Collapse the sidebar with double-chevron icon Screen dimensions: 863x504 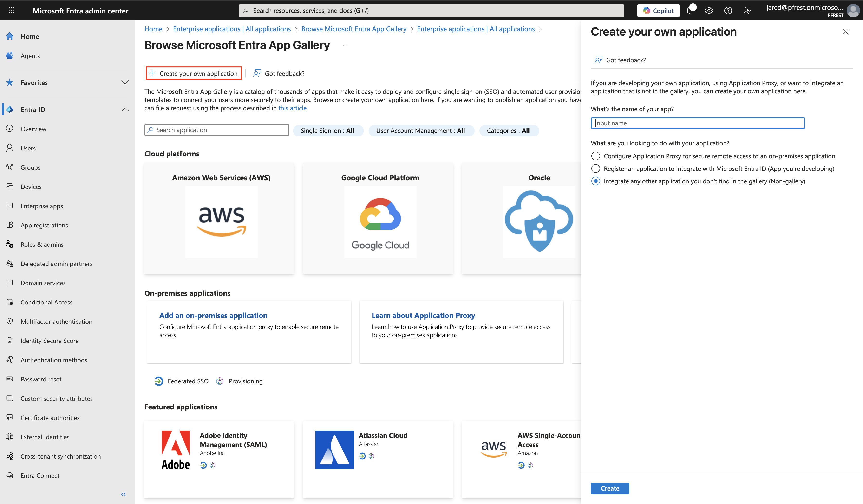tap(123, 494)
